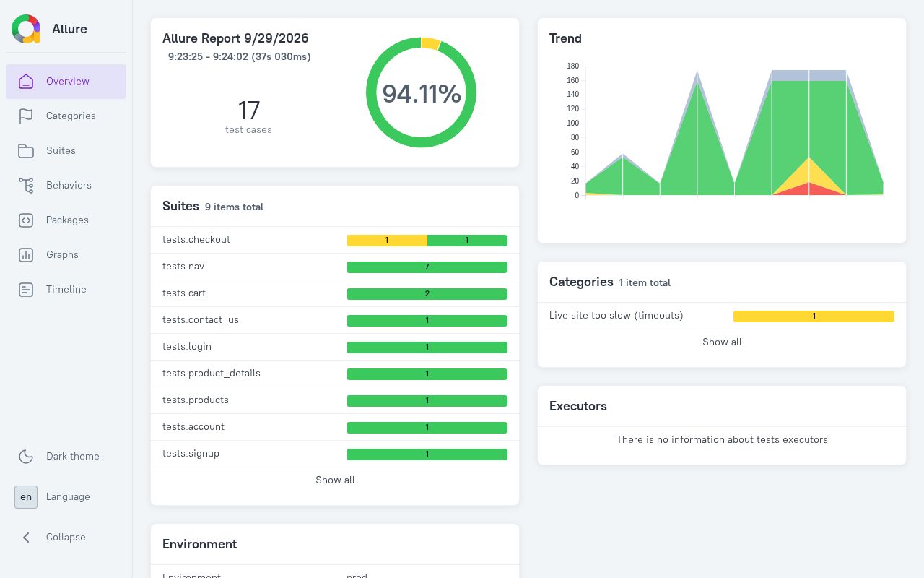The height and width of the screenshot is (578, 924).
Task: Click the Suites folder icon
Action: pyautogui.click(x=26, y=151)
